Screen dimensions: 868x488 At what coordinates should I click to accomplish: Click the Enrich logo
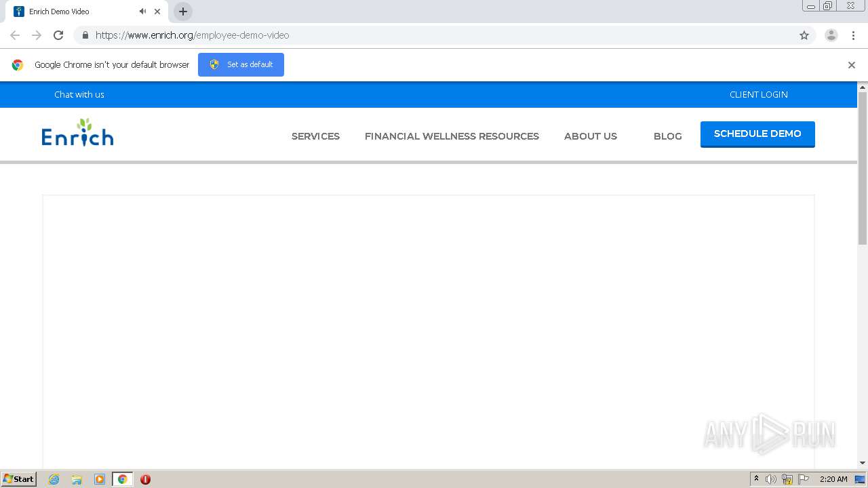[x=77, y=133]
